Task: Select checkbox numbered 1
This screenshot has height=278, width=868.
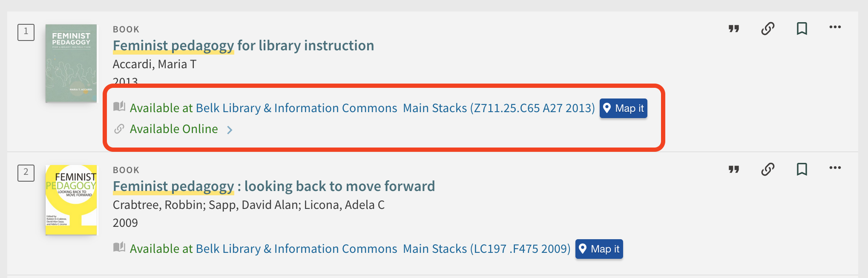Action: pos(26,32)
